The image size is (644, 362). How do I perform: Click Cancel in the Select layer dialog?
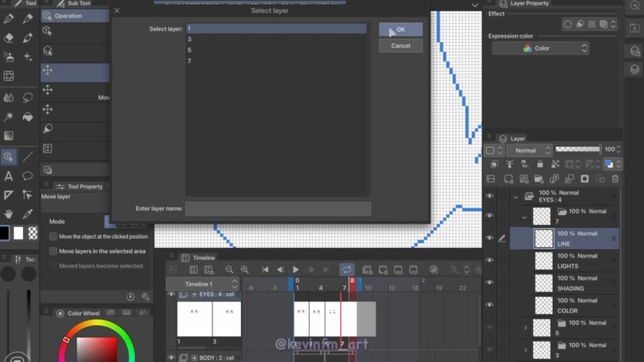(x=401, y=46)
